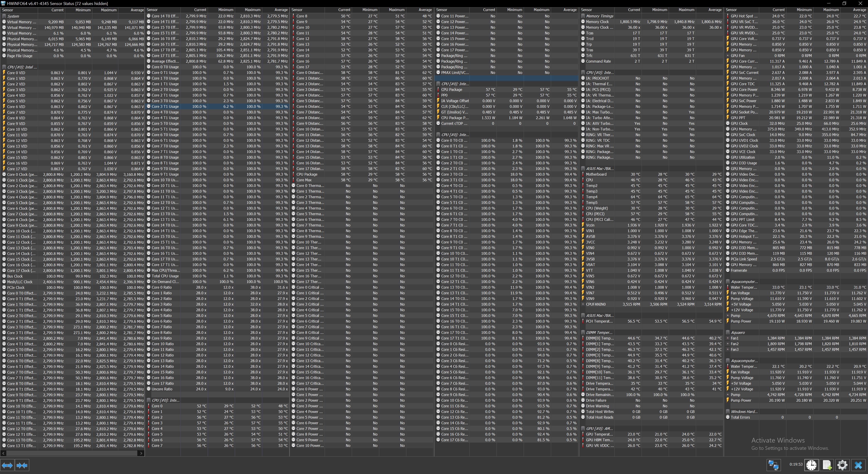
Task: Click the horizontal scrollbar right arrow
Action: pos(142,453)
